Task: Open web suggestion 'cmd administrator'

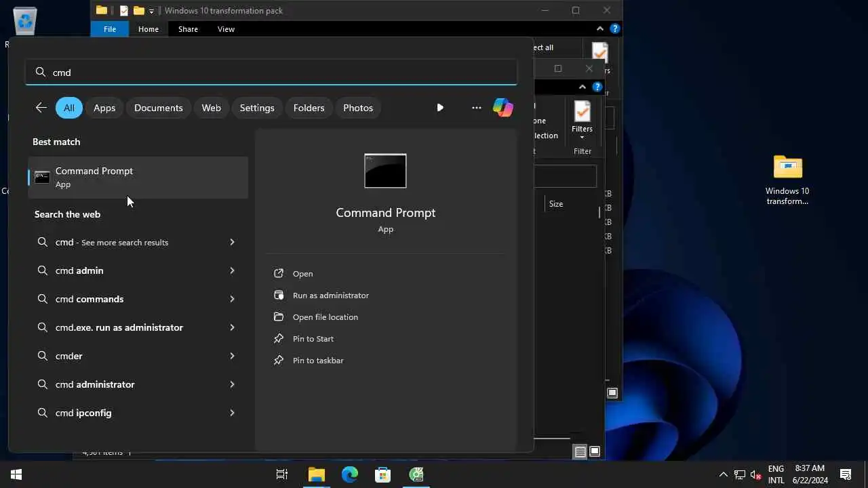Action: point(138,384)
